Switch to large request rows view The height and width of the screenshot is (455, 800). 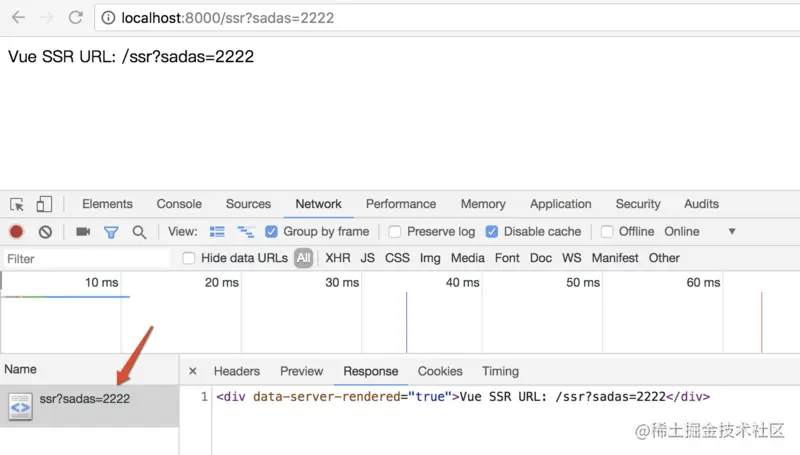tap(217, 232)
